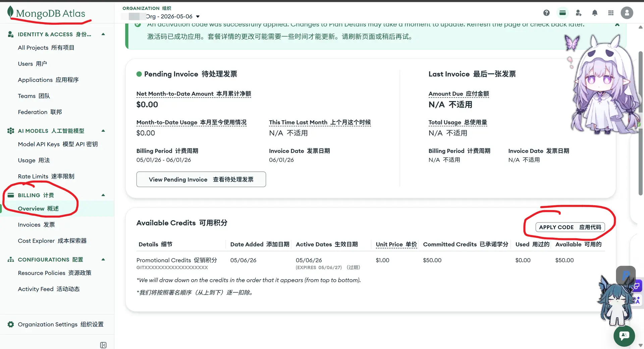Click This Time Last Month label
The height and width of the screenshot is (349, 644).
pyautogui.click(x=320, y=122)
